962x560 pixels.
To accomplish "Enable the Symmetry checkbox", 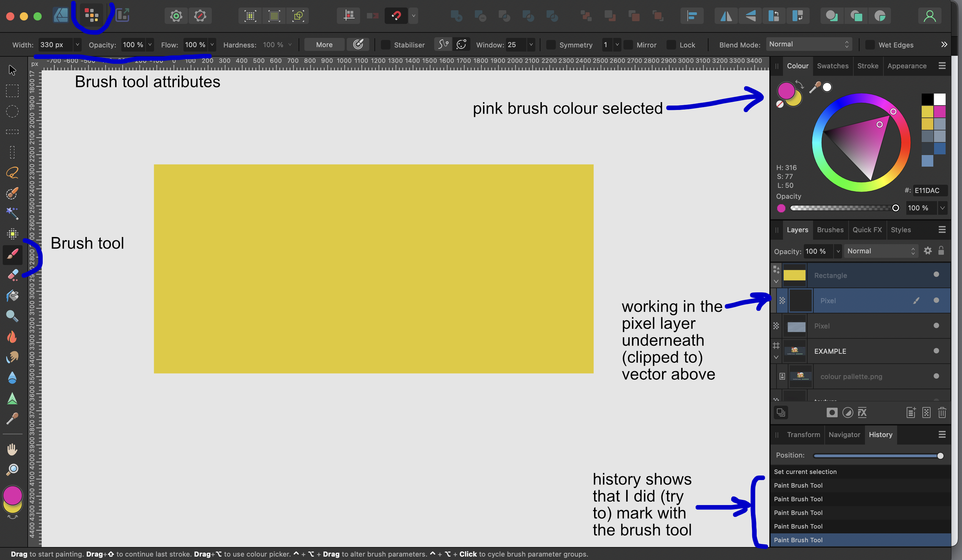I will click(550, 45).
